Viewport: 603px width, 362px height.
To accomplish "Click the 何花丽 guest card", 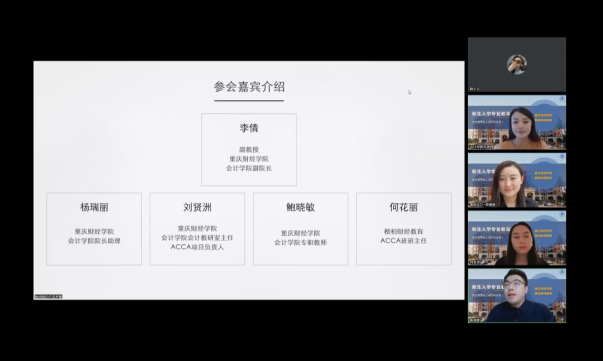I will [404, 229].
